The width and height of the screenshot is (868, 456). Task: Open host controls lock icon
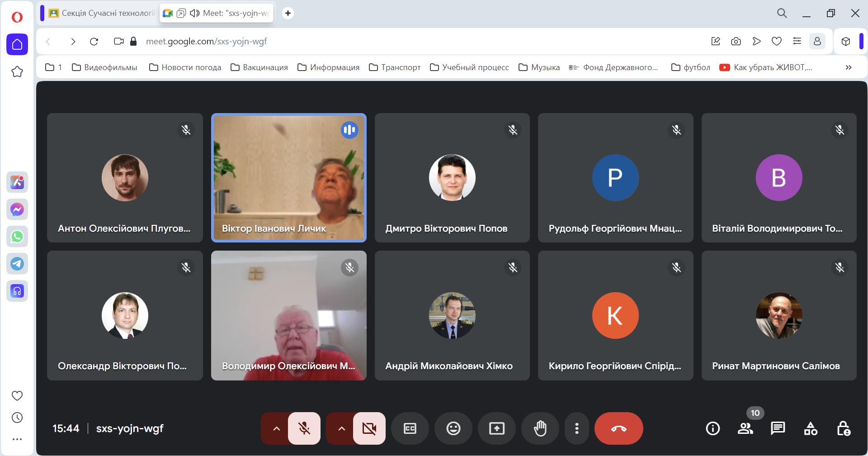(x=843, y=428)
